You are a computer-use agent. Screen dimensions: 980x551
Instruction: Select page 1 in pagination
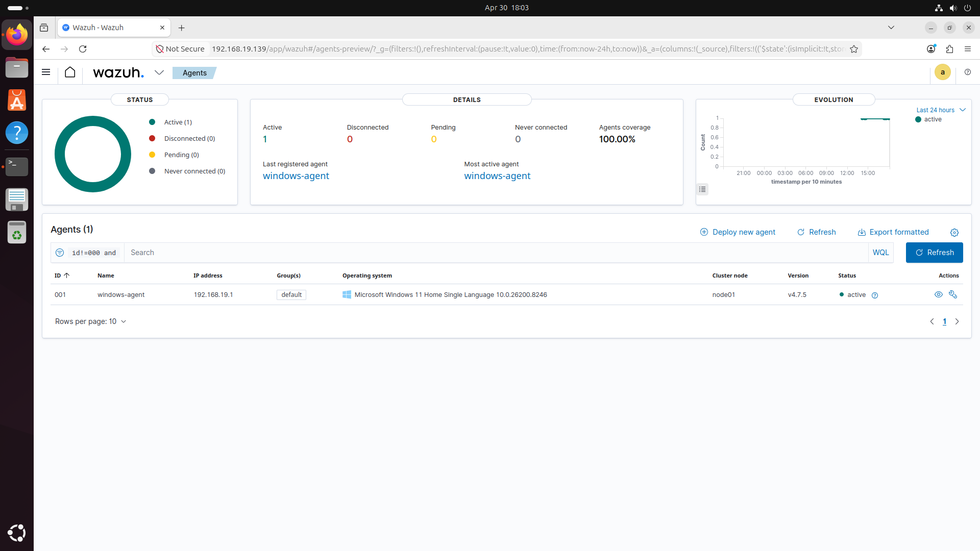(944, 321)
